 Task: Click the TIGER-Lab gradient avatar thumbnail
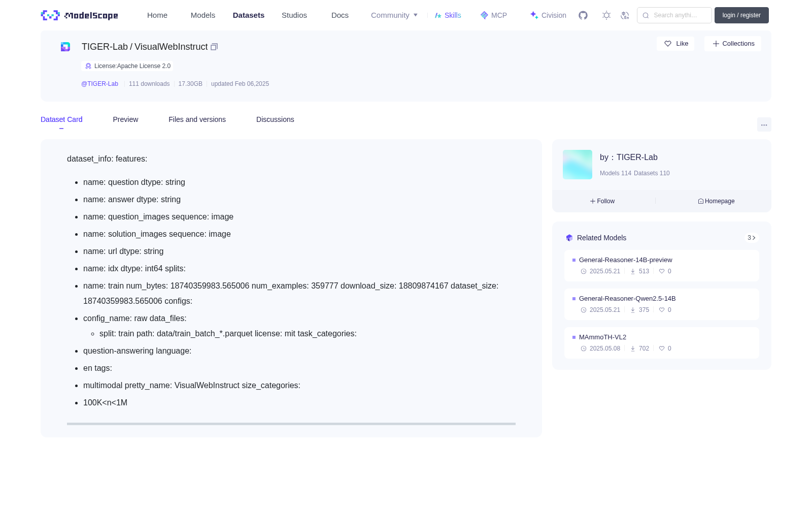point(578,165)
